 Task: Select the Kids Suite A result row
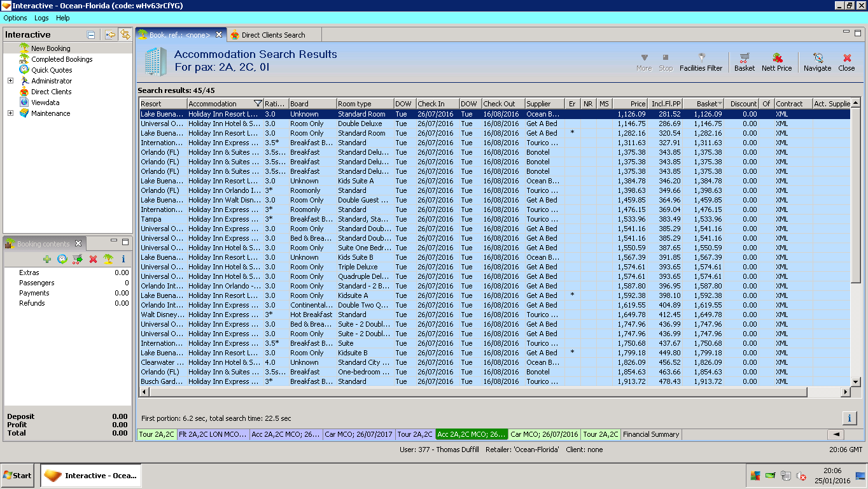click(494, 181)
